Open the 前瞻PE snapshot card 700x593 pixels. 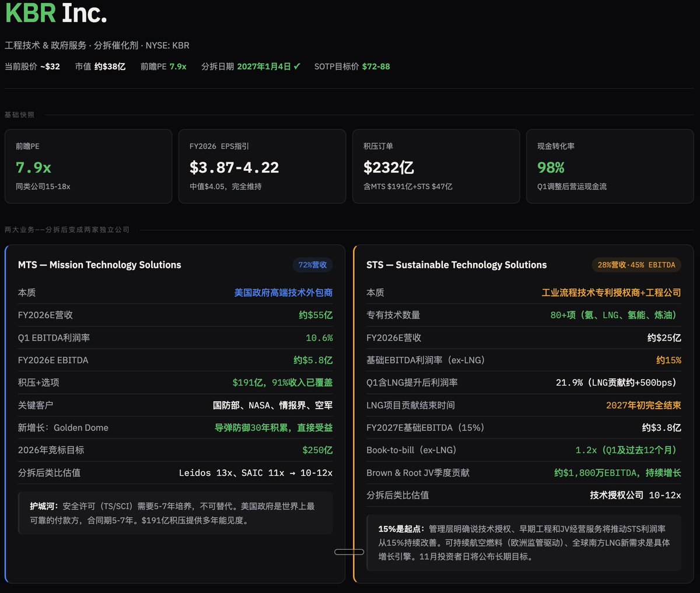88,166
